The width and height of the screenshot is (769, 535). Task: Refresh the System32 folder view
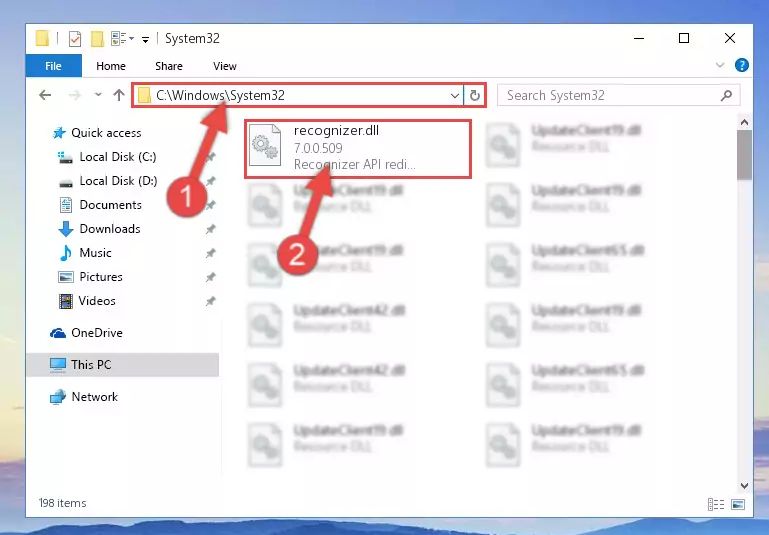click(x=474, y=95)
